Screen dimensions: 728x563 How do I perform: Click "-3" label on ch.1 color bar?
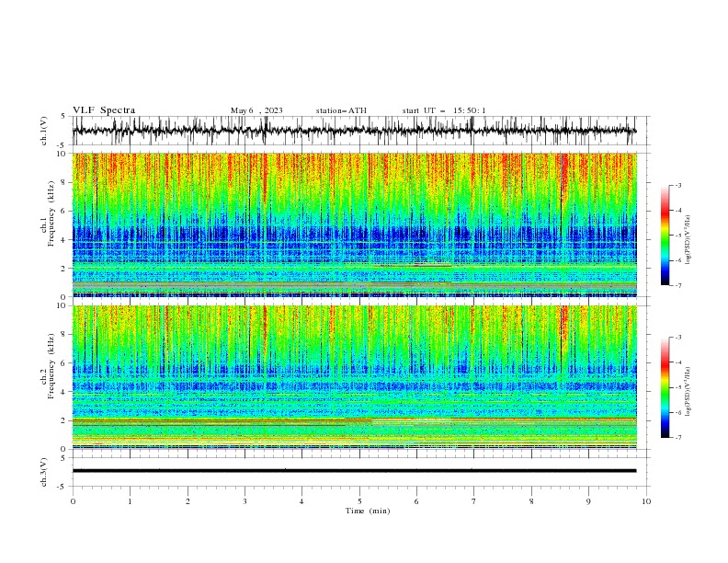tap(677, 185)
